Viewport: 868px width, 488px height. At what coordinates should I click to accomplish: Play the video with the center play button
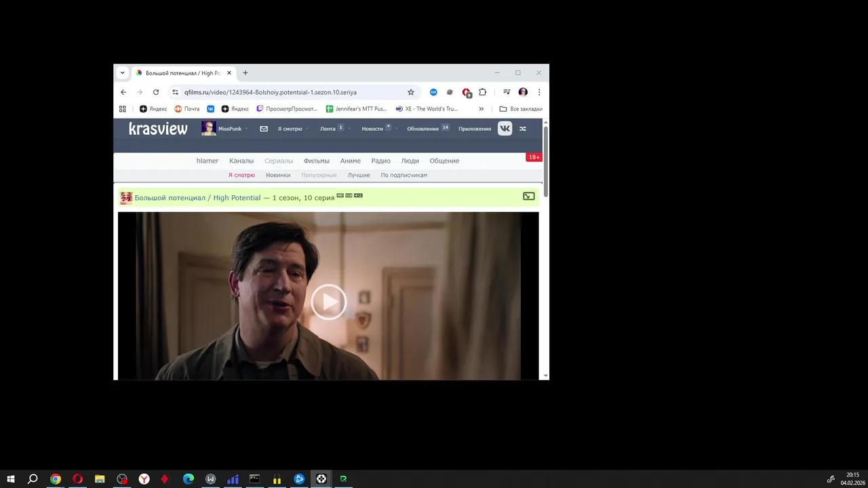(x=328, y=302)
